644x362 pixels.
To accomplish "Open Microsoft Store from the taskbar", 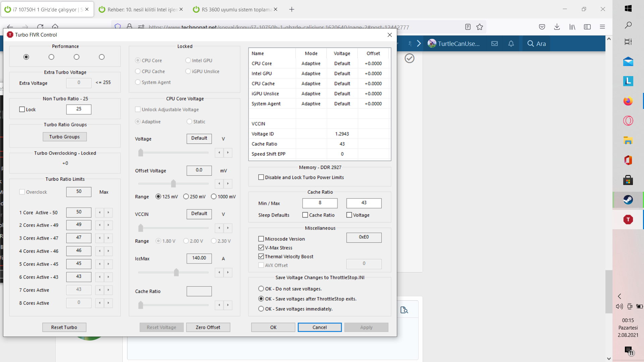I will [x=628, y=180].
